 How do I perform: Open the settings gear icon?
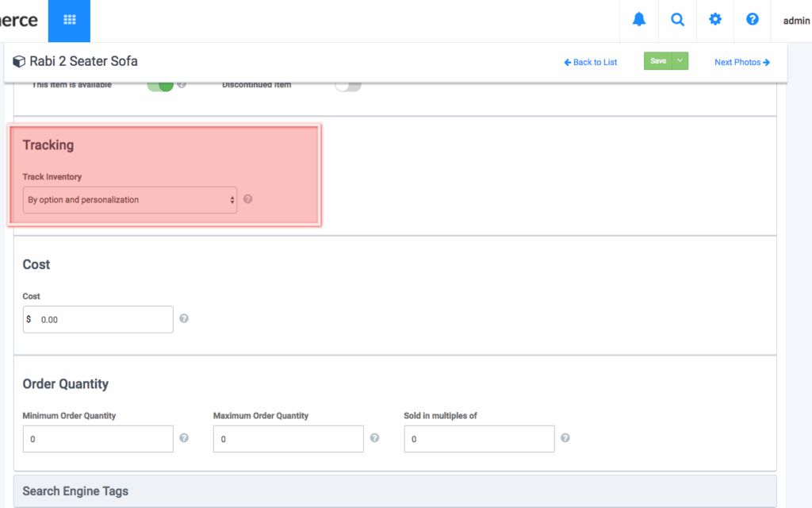(715, 21)
